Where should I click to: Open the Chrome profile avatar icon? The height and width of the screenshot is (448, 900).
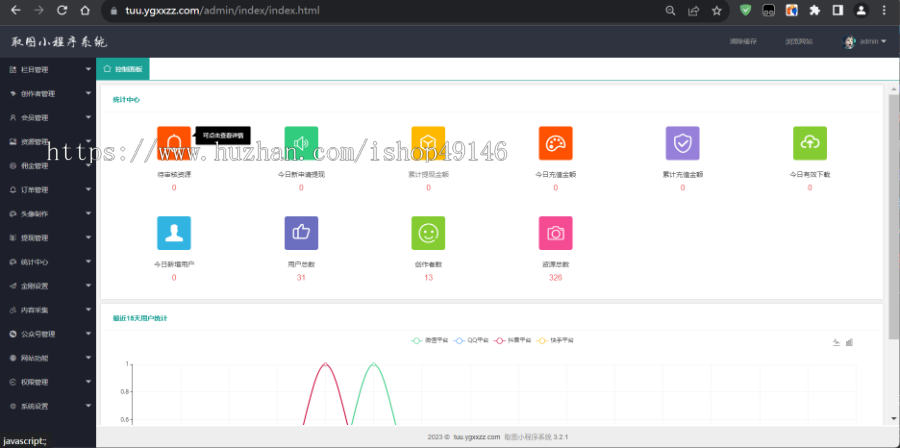(861, 10)
